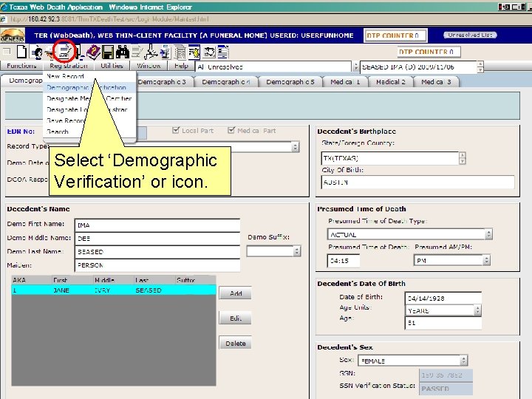Screen dimensions: 532x399
Task: Choose New Record from Registration menu
Action: 65,76
